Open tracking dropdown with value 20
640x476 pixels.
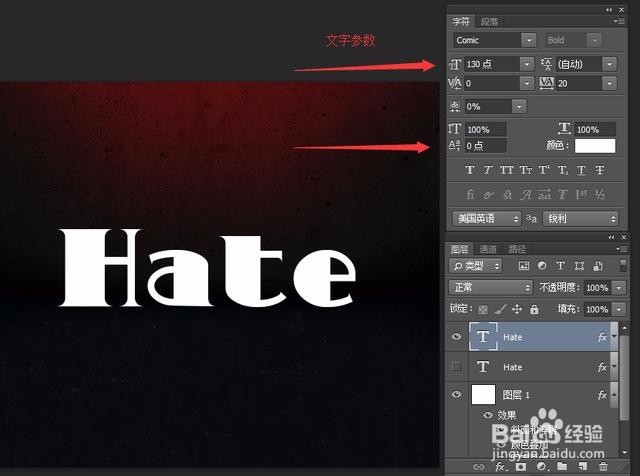pyautogui.click(x=609, y=83)
